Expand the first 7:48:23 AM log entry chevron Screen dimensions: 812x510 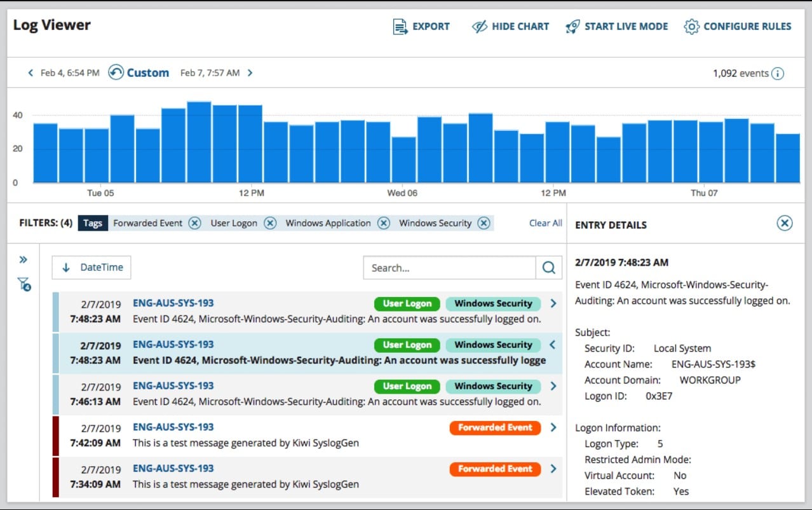[x=553, y=304]
